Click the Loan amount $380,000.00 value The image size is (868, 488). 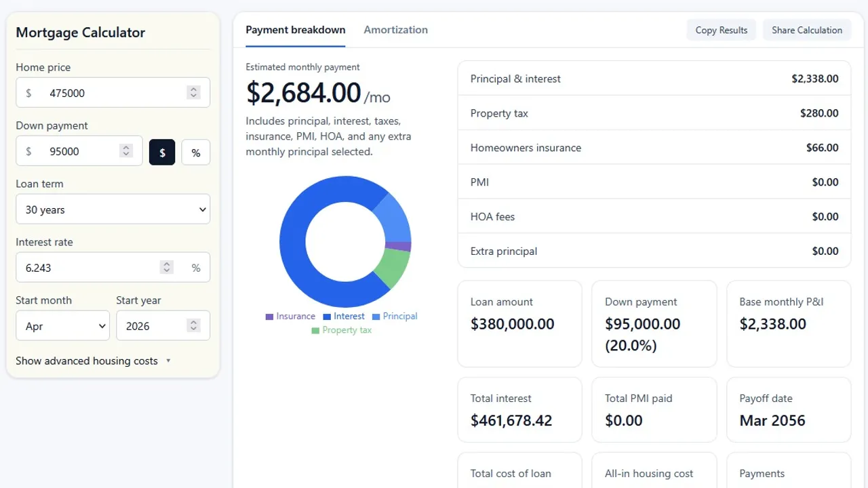513,324
